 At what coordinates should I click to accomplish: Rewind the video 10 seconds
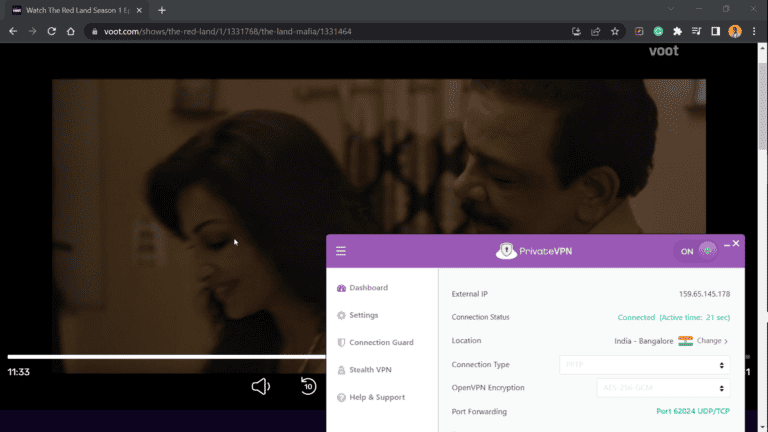coord(308,386)
